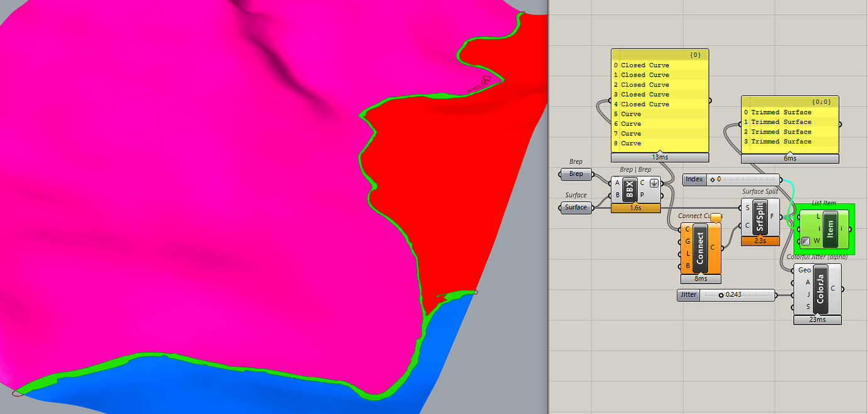Click the Surface parameter capsule
Viewport: 868px width, 414px height.
point(575,208)
